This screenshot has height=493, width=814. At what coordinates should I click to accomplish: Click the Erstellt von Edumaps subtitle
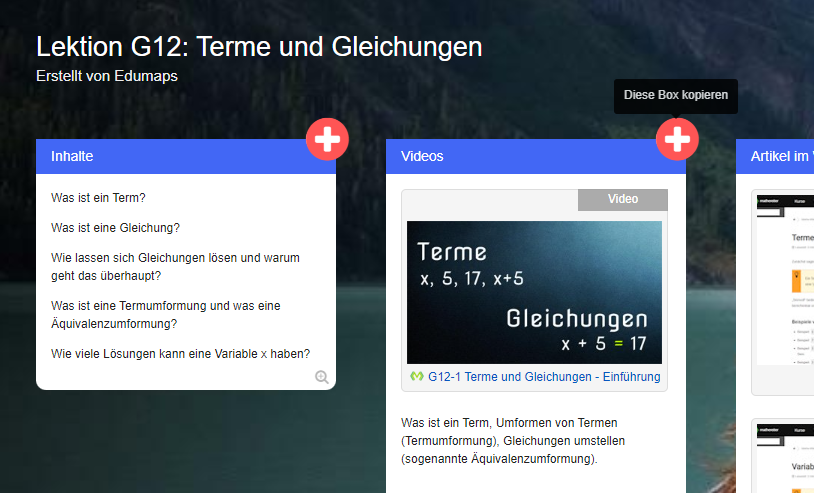[x=107, y=76]
